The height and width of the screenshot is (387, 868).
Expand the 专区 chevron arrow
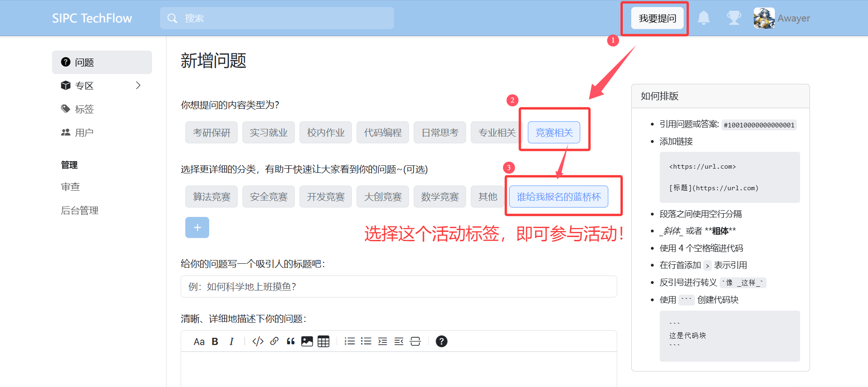point(138,85)
